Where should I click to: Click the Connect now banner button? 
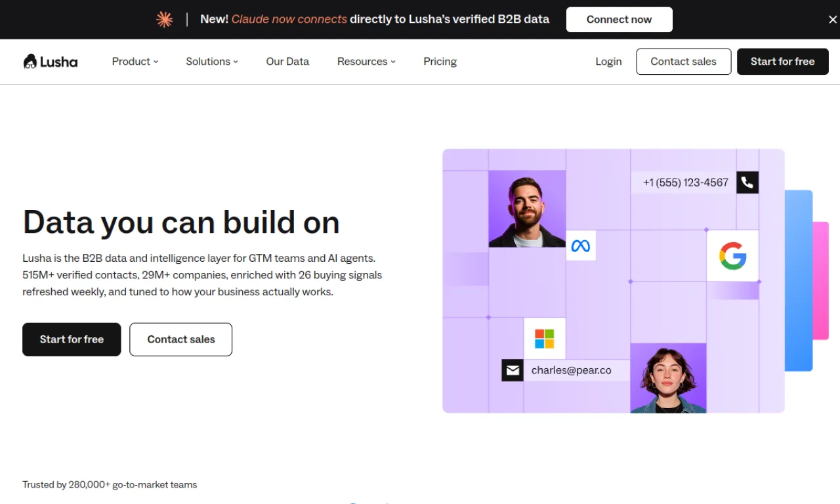[x=619, y=20]
